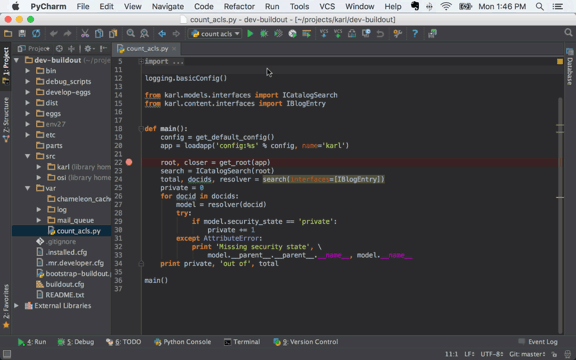Click the Replace icon in toolbar
This screenshot has width=576, height=360.
144,34
